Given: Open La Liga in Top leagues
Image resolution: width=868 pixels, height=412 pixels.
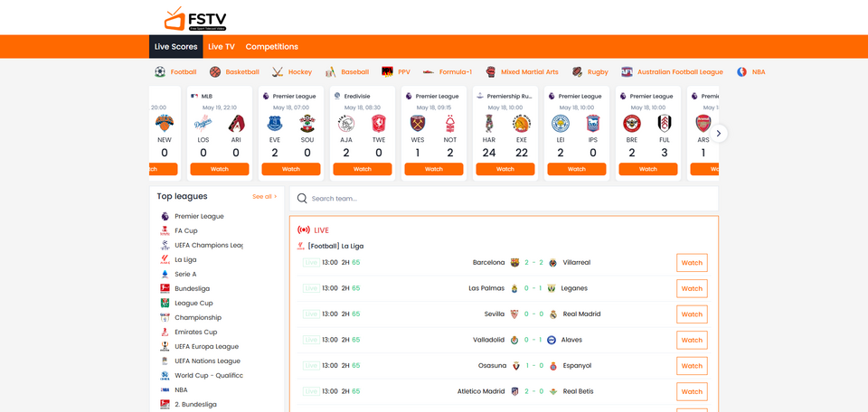Looking at the screenshot, I should [185, 259].
